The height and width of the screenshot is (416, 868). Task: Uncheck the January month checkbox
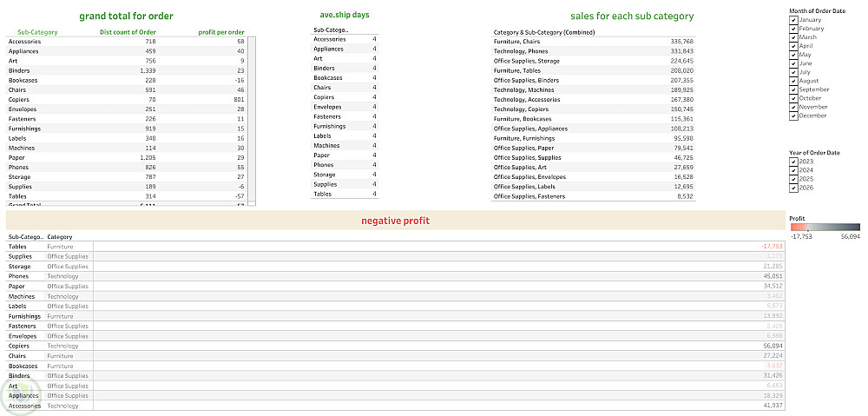(x=793, y=20)
